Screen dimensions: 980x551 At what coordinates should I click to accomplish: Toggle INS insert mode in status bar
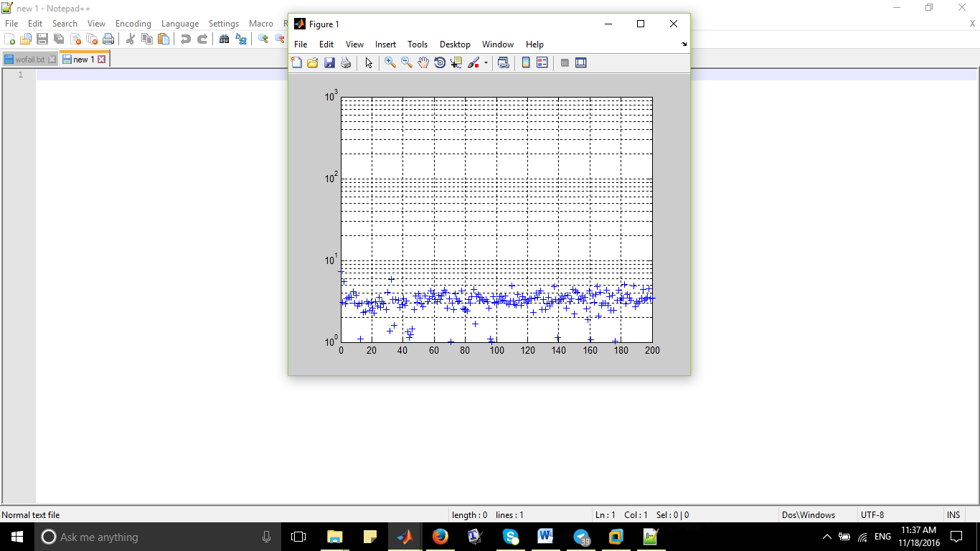click(953, 515)
